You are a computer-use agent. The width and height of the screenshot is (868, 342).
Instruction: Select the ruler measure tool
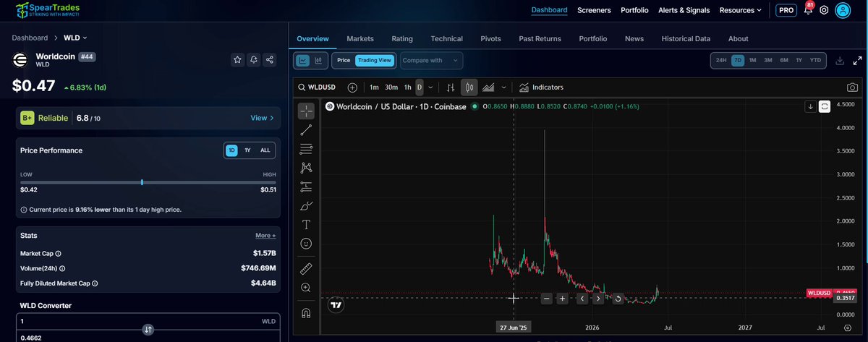click(x=306, y=268)
